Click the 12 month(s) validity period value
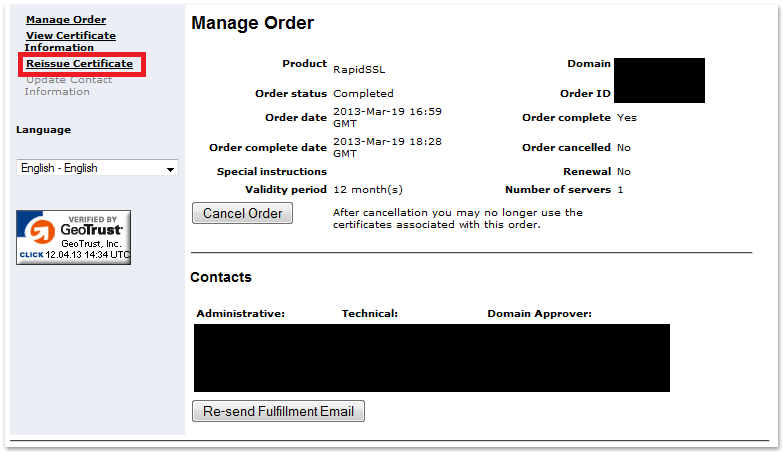The width and height of the screenshot is (783, 452). click(367, 189)
